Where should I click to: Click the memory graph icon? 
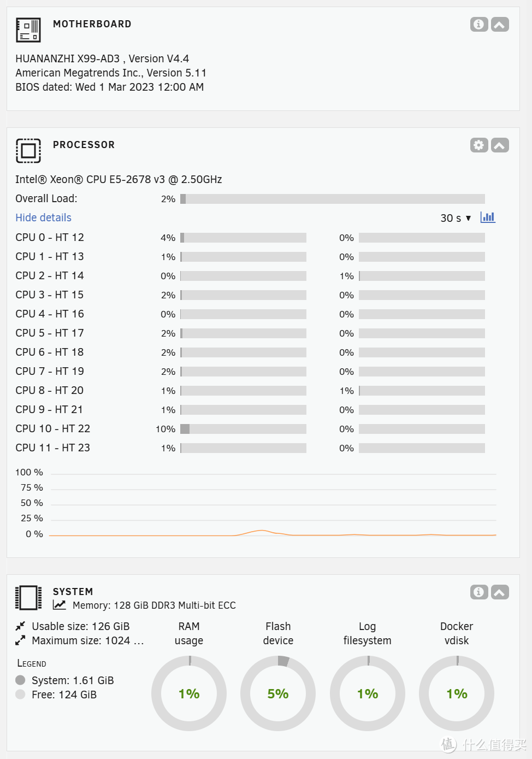(x=60, y=605)
